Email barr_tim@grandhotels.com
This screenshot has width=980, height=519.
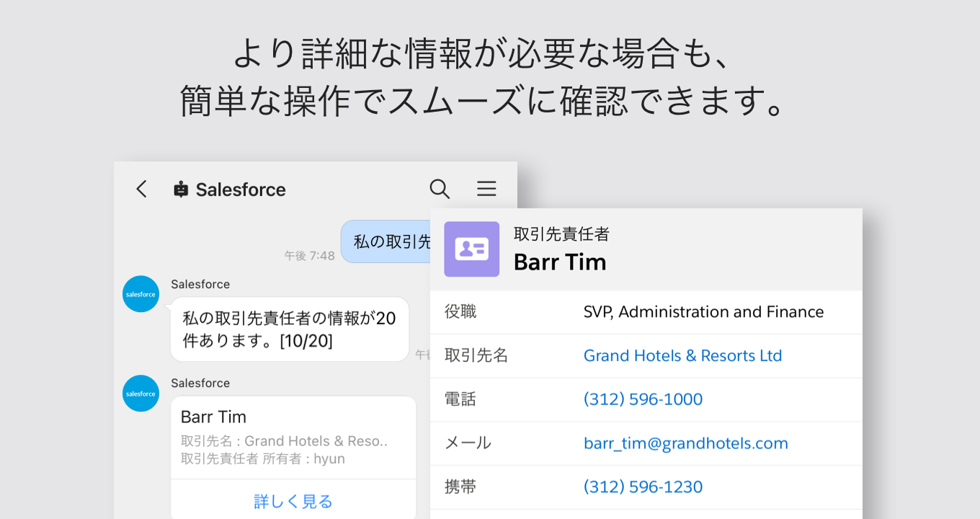point(685,443)
